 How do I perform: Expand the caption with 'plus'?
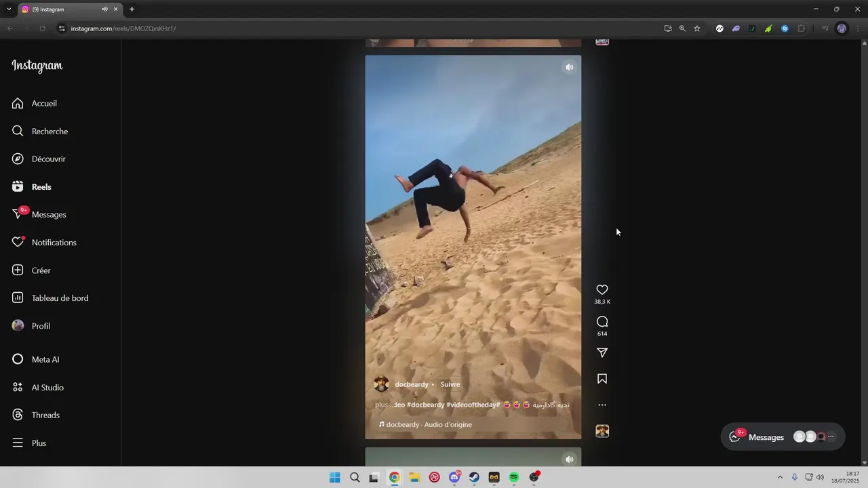coord(381,405)
